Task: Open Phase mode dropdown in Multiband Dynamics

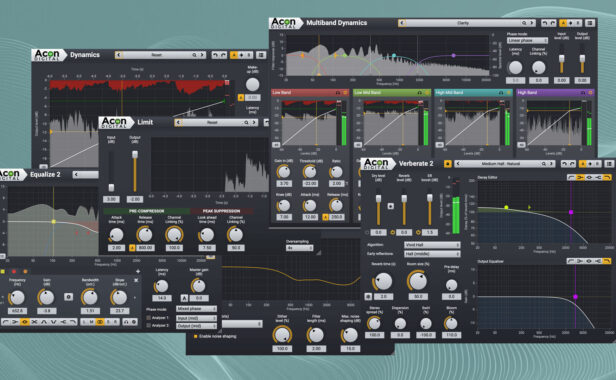Action: [527, 40]
